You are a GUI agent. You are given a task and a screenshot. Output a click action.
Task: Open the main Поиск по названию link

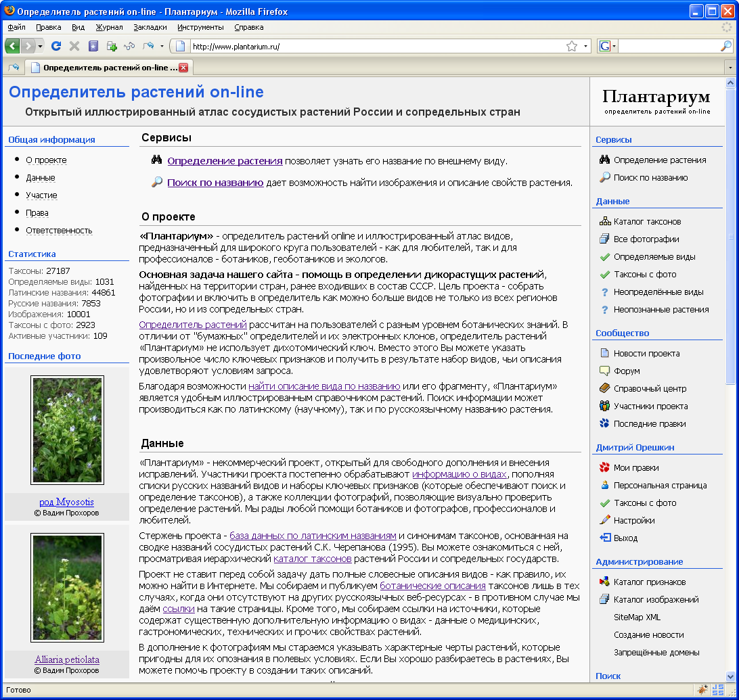[215, 183]
